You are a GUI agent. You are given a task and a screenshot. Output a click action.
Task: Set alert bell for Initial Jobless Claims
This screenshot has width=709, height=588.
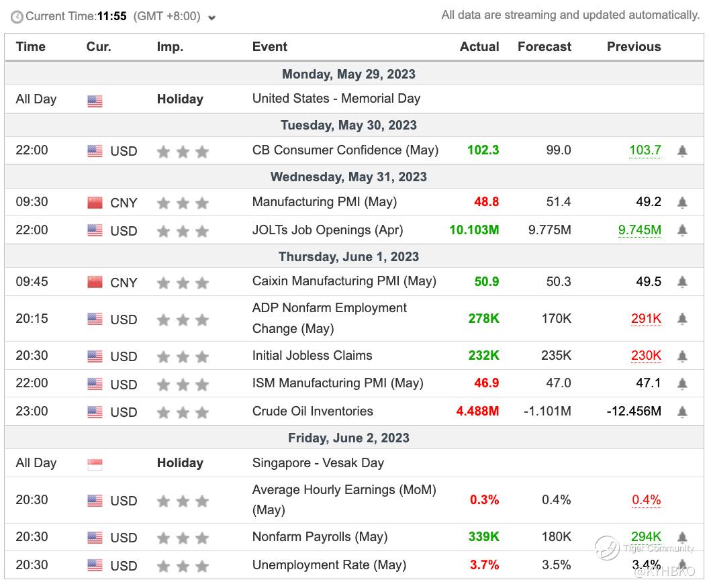pos(682,356)
